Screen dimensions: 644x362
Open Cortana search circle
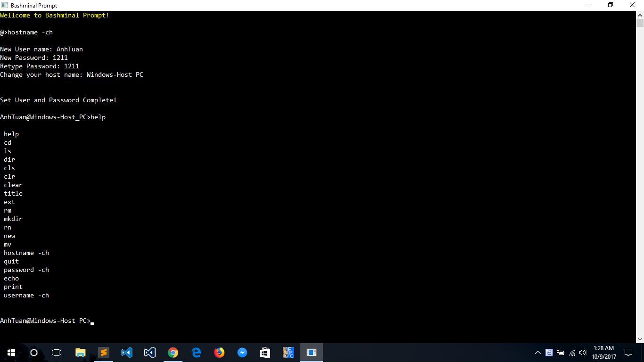click(34, 353)
